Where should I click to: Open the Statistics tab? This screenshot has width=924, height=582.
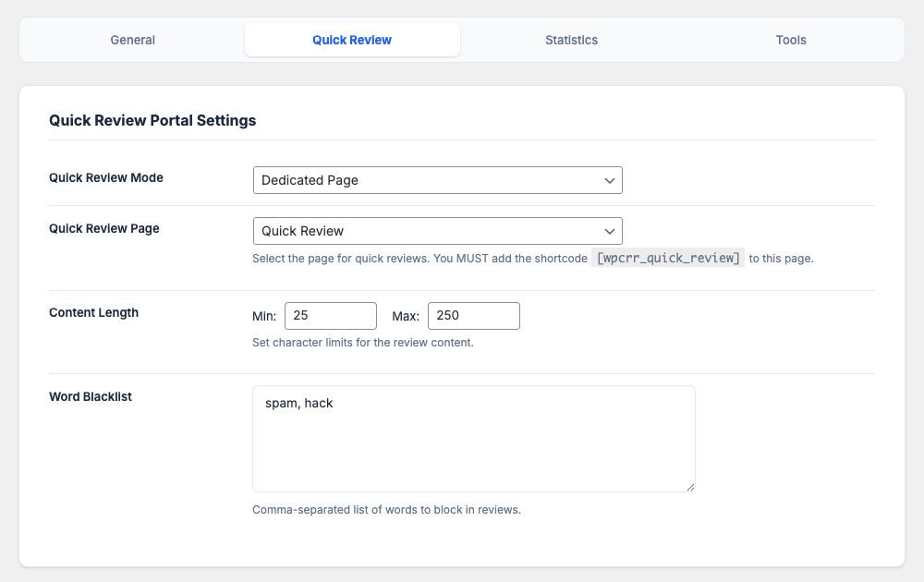point(571,40)
